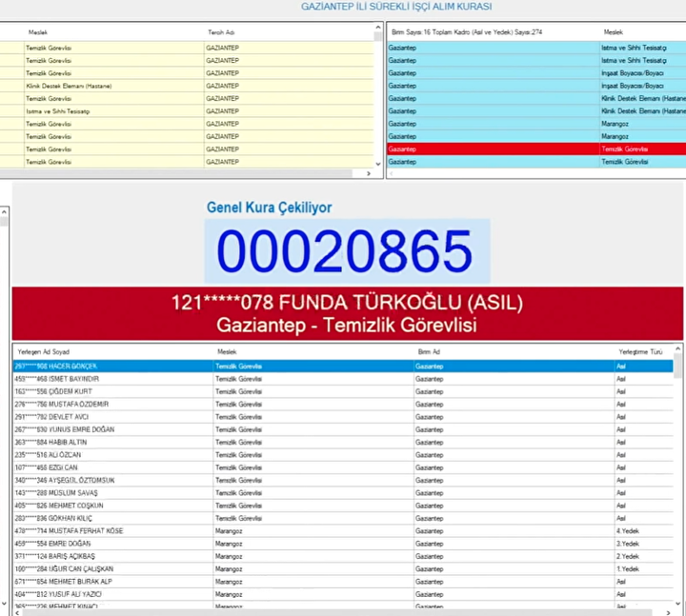Image resolution: width=686 pixels, height=616 pixels.
Task: Select the ÇİĞDEM KURT row
Action: [343, 391]
